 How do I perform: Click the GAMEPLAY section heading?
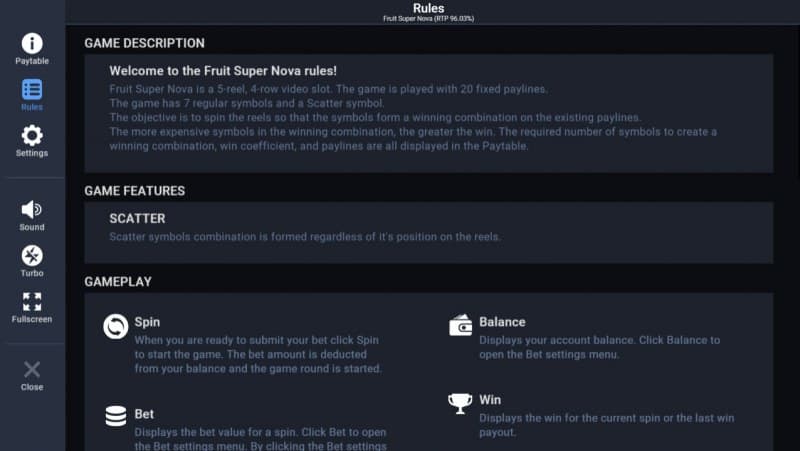pos(118,282)
